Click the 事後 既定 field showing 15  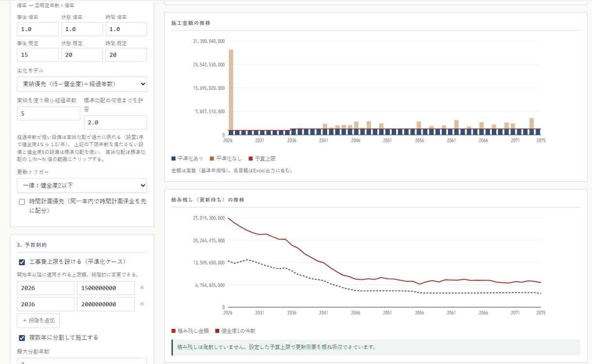pyautogui.click(x=38, y=55)
